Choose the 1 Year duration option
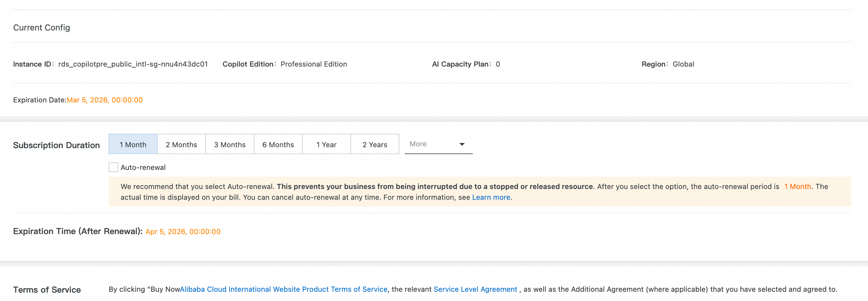The width and height of the screenshot is (868, 301). click(x=326, y=145)
